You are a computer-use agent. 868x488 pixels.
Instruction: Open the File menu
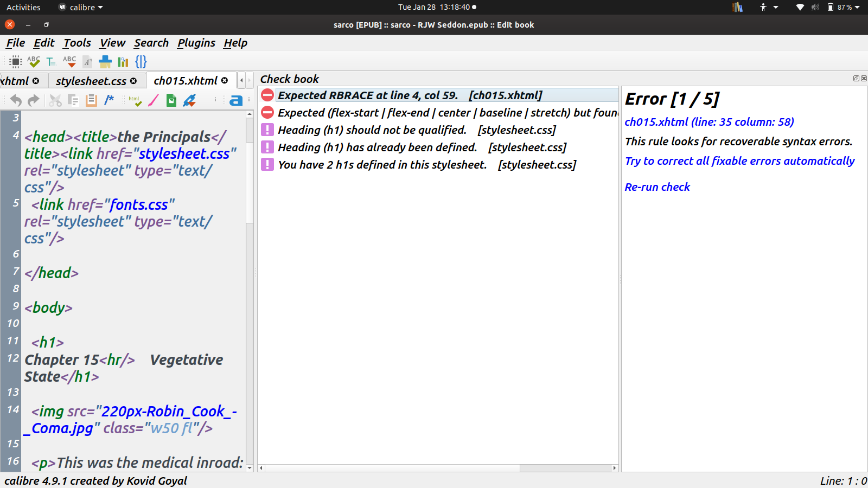coord(16,43)
